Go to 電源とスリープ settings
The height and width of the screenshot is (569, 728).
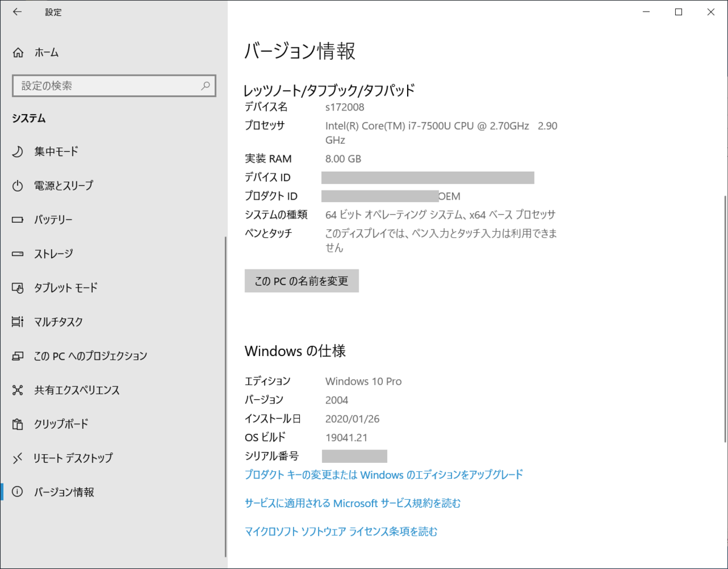pyautogui.click(x=113, y=185)
